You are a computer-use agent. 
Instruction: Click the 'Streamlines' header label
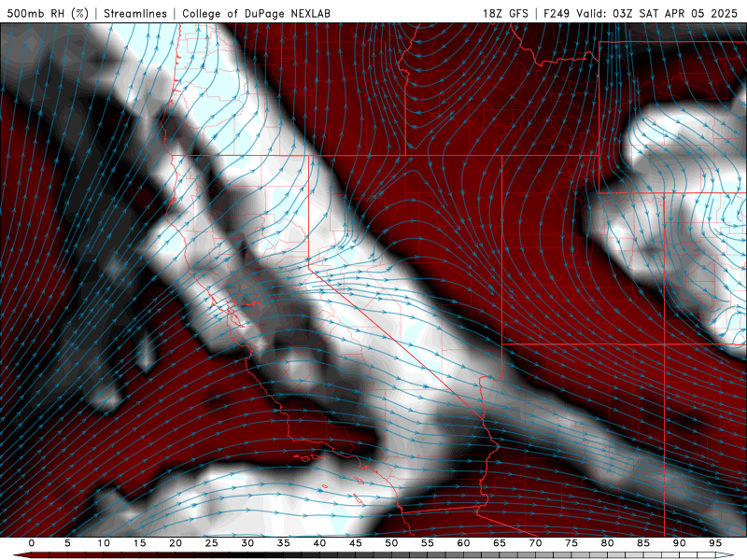[x=135, y=13]
